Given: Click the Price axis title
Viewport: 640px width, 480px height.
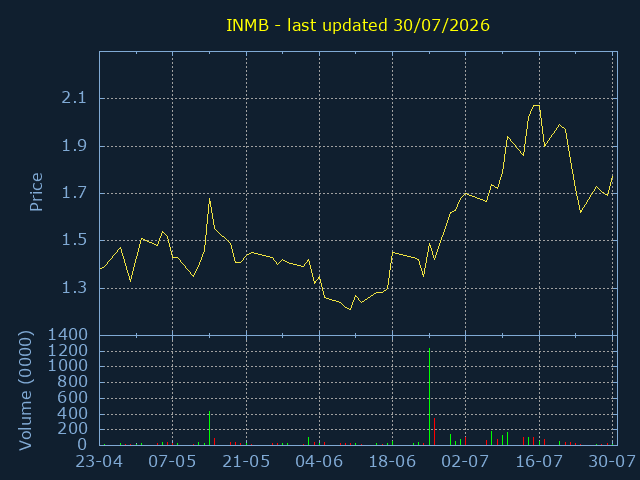Looking at the screenshot, I should (x=36, y=192).
